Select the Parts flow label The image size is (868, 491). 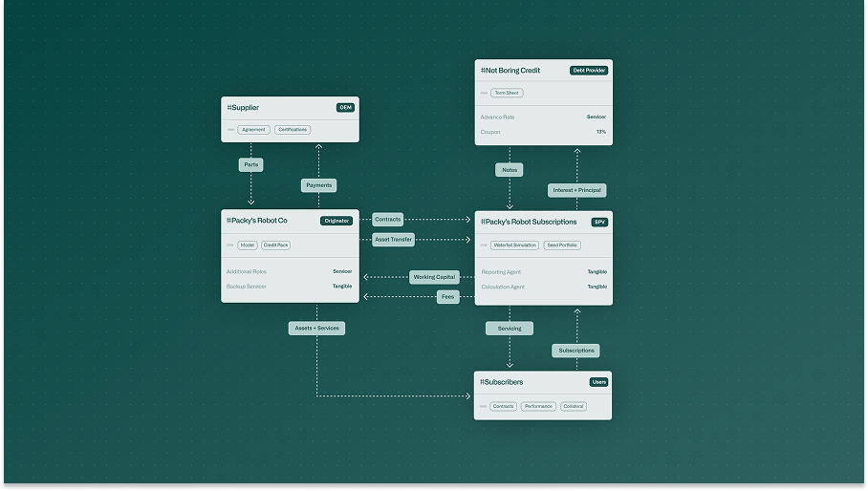point(250,164)
